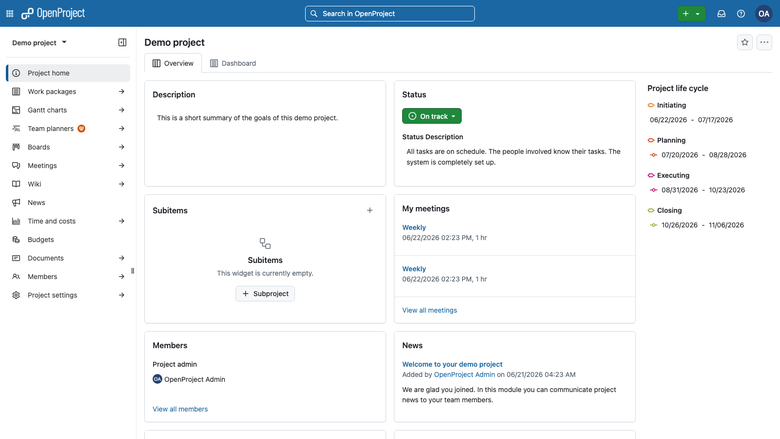Image resolution: width=780 pixels, height=439 pixels.
Task: Switch to the Dashboard tab
Action: (233, 63)
